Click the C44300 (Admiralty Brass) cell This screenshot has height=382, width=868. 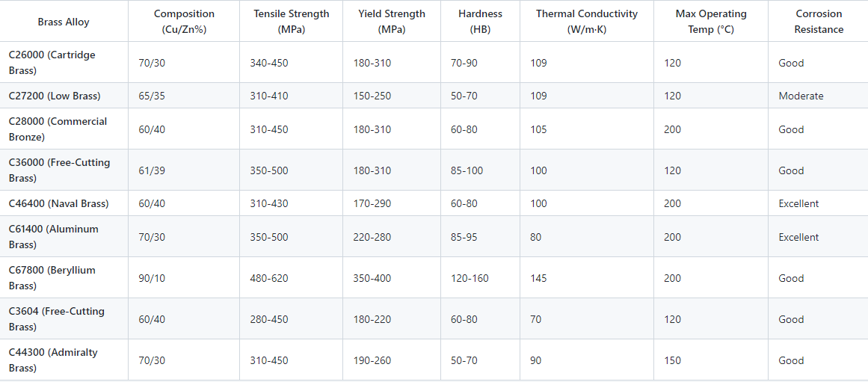[x=53, y=360]
